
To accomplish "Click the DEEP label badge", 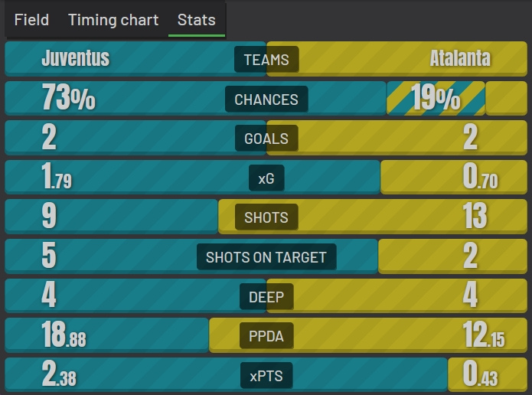I will [266, 296].
